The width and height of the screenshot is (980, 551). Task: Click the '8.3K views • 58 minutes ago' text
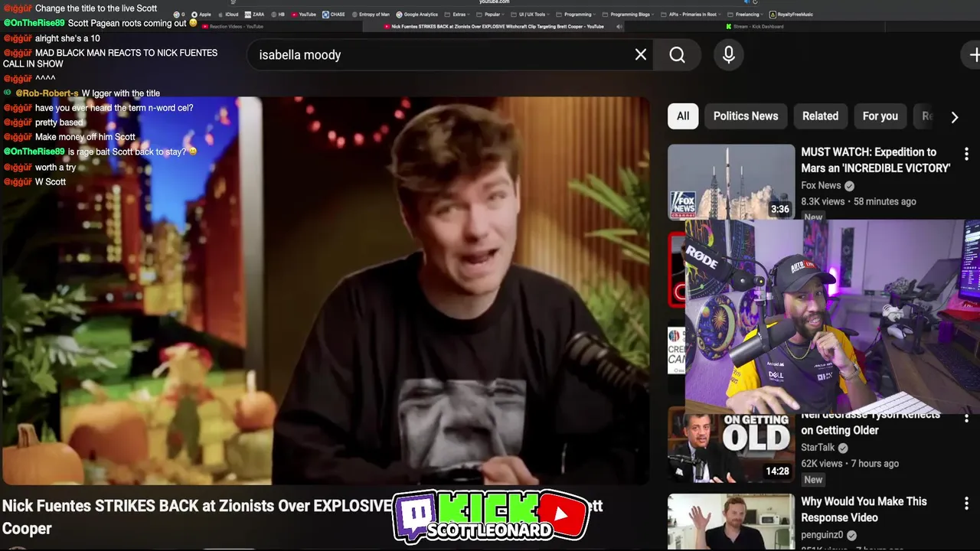pyautogui.click(x=858, y=201)
